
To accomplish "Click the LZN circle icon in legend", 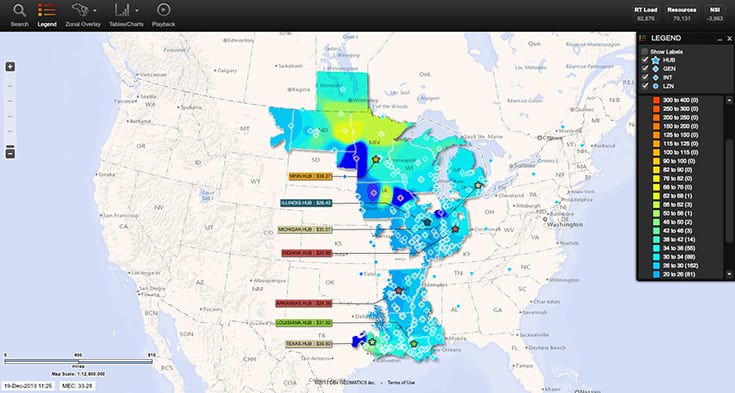I will coord(655,86).
